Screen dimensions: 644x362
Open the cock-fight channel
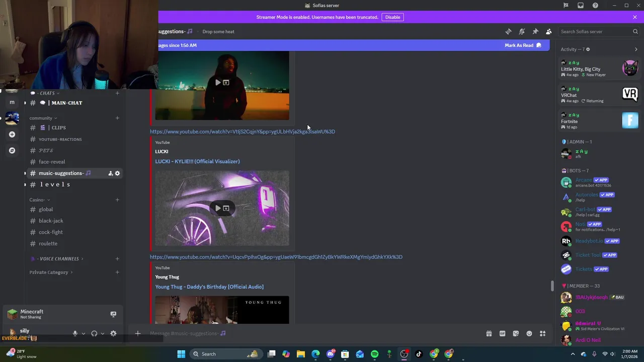coord(74,232)
